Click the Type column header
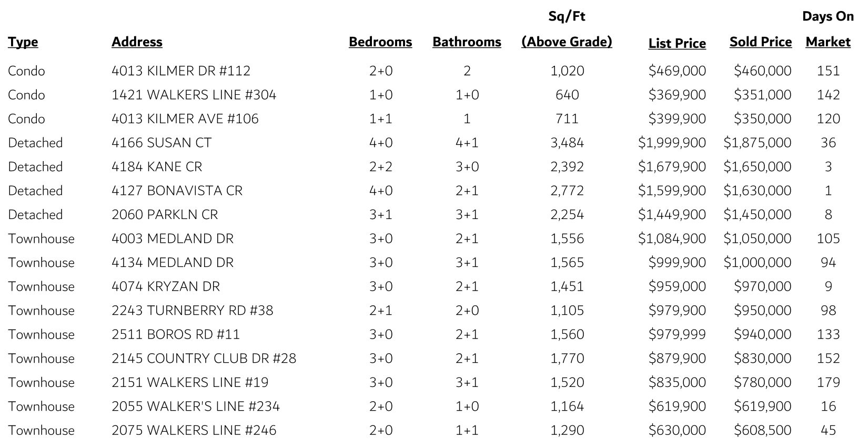Viewport: 868px width, 447px height. pyautogui.click(x=23, y=42)
